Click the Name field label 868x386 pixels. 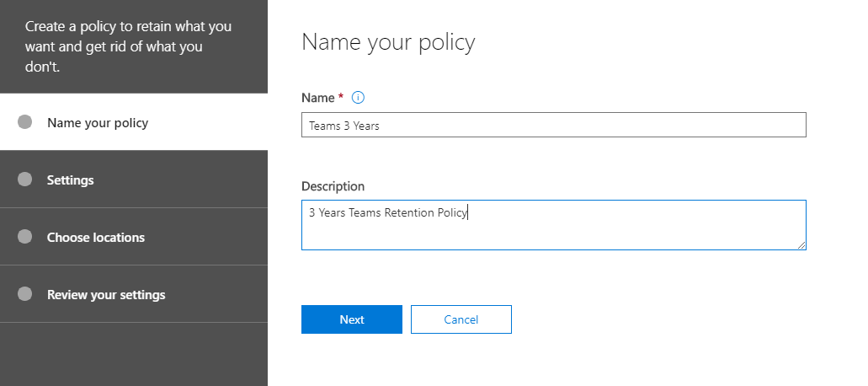click(x=318, y=98)
